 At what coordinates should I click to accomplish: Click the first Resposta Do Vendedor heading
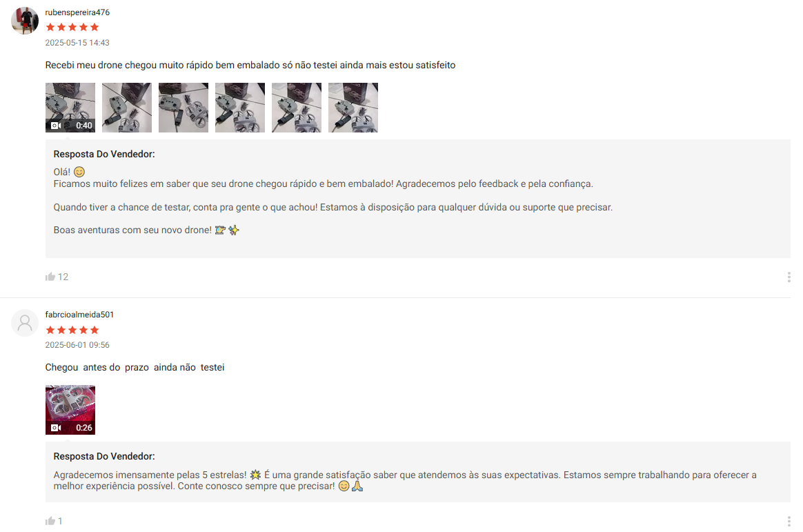click(104, 154)
